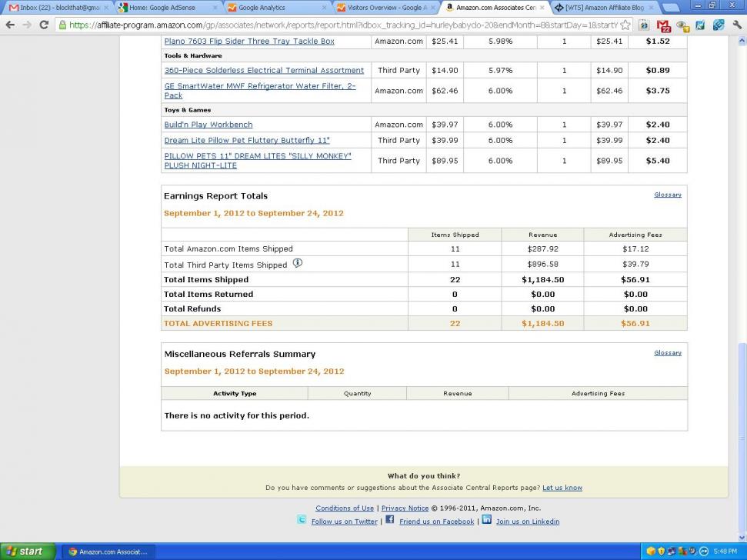Click the Total Items Returned row label
The width and height of the screenshot is (747, 560).
208,295
